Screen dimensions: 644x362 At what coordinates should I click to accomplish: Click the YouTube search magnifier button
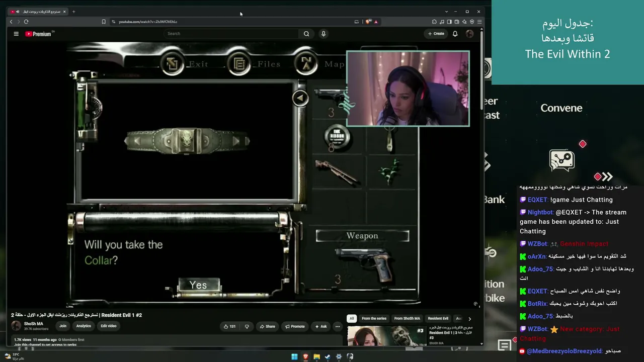click(x=306, y=34)
